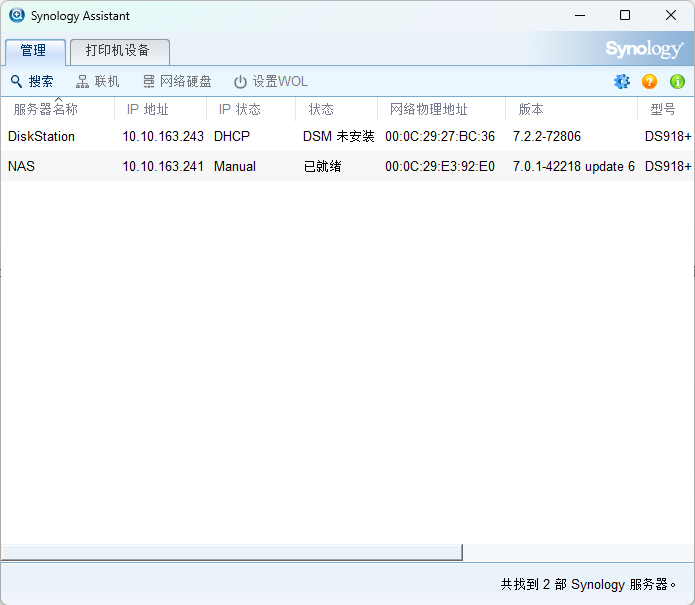This screenshot has height=605, width=695.
Task: Click the DS918+ model in NAS row
Action: tap(668, 166)
